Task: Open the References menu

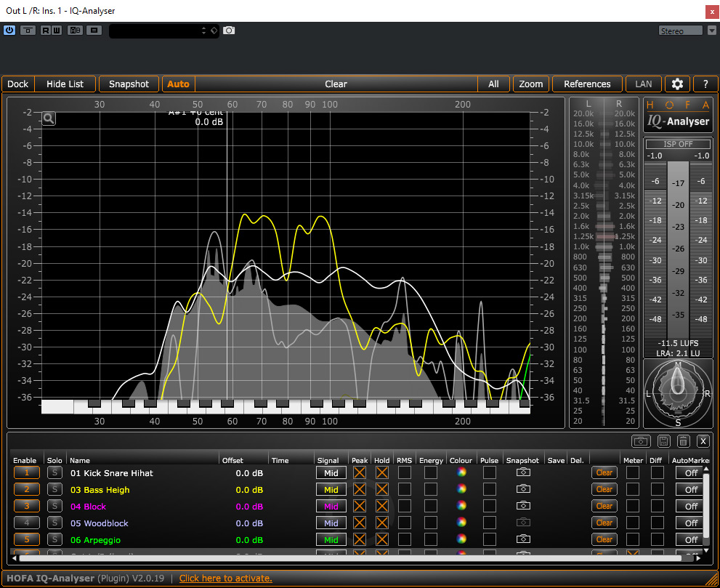Action: [x=587, y=84]
